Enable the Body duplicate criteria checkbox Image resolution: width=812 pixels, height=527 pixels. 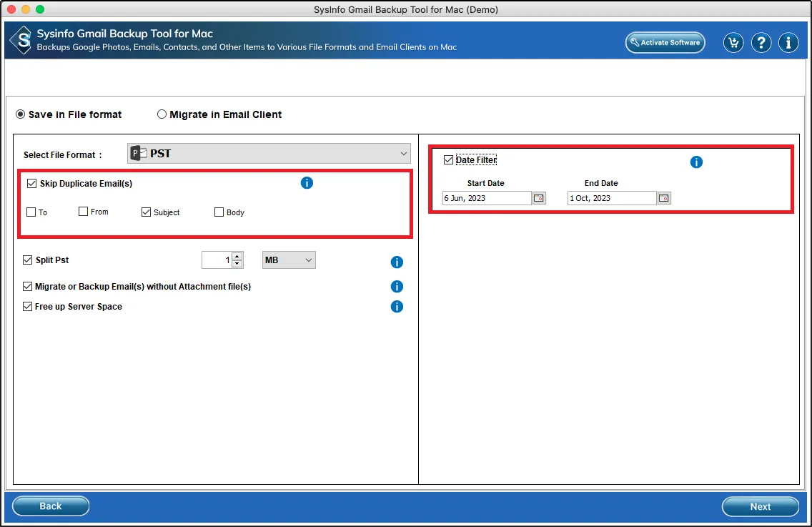coord(219,212)
